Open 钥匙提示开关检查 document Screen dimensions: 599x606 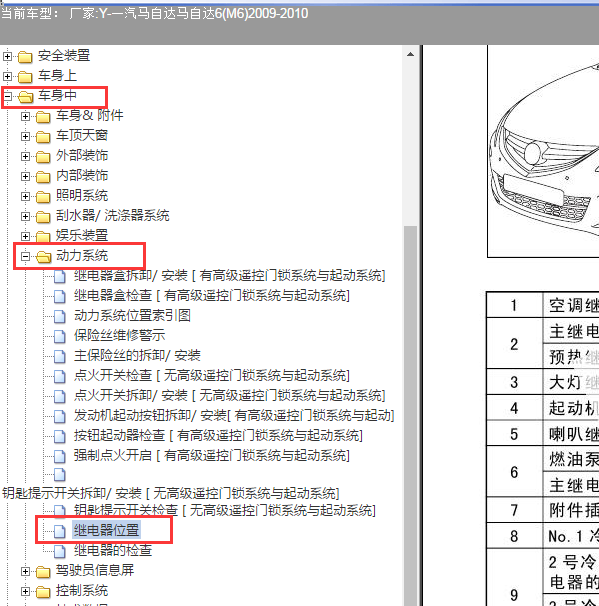pos(225,511)
